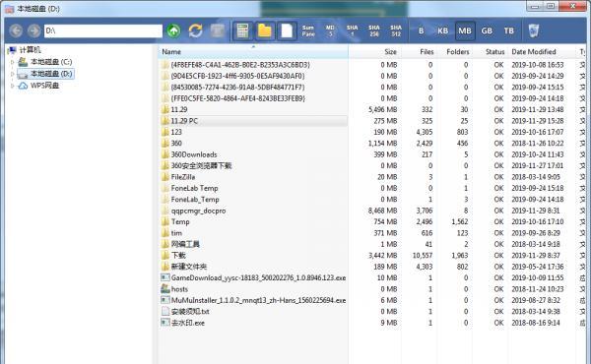Click the 8,468 MB size cell
Image resolution: width=591 pixels, height=364 pixels.
coord(382,211)
